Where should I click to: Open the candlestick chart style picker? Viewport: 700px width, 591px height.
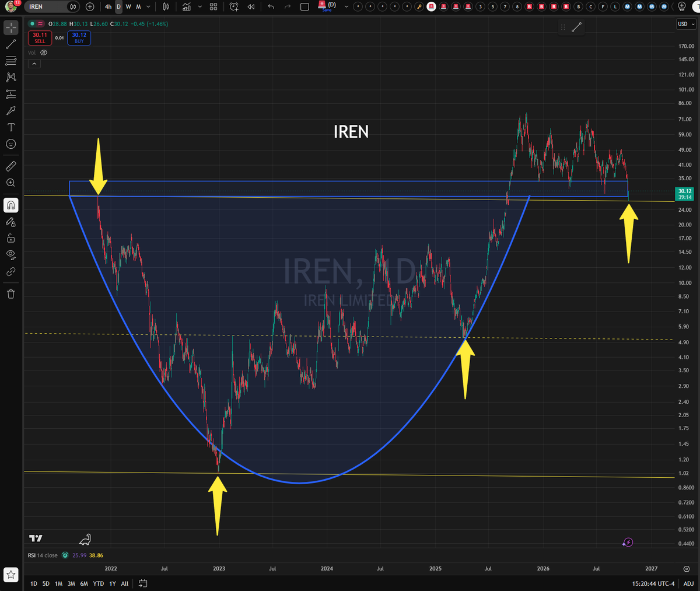tap(166, 6)
